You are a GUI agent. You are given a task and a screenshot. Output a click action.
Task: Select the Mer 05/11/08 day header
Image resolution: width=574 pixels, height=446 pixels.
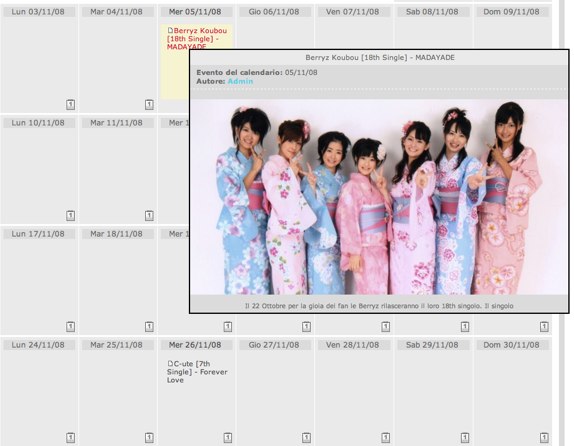click(x=195, y=12)
